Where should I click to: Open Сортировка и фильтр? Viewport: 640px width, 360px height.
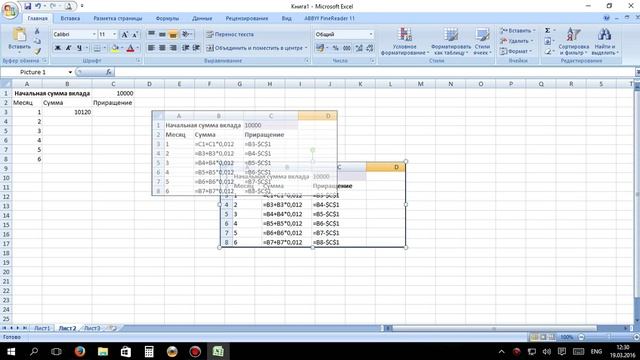coord(573,42)
